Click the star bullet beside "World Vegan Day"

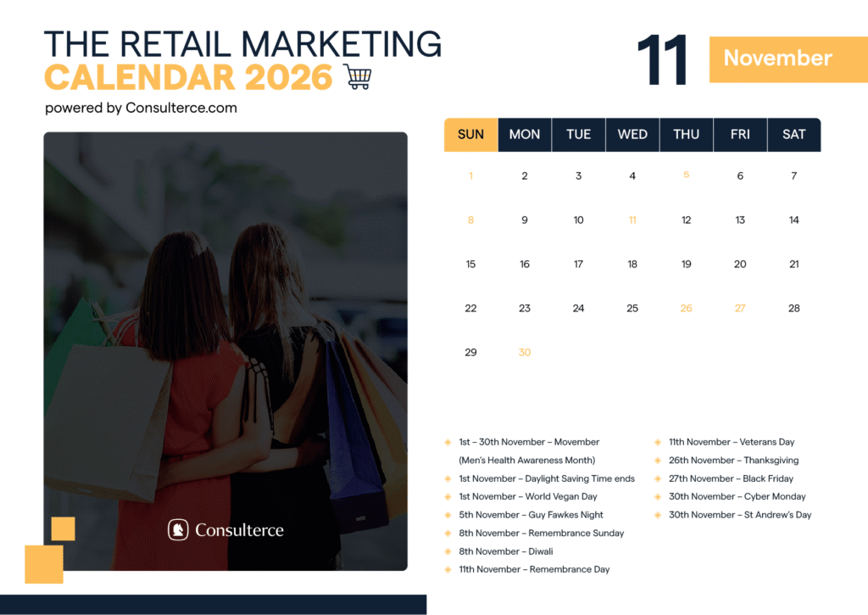tap(448, 496)
